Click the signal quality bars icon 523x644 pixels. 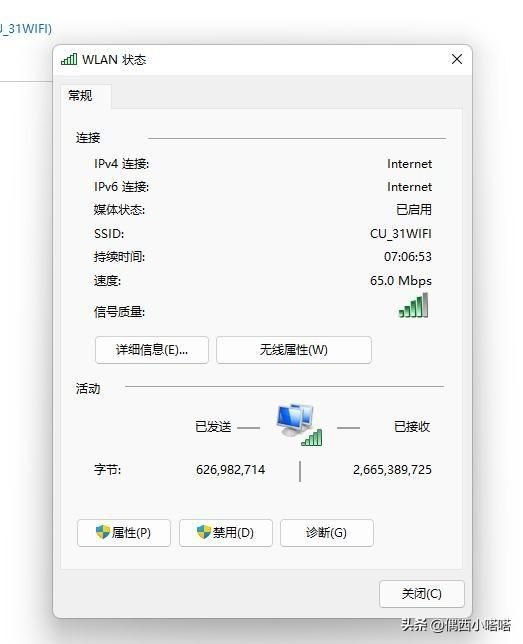pos(414,305)
